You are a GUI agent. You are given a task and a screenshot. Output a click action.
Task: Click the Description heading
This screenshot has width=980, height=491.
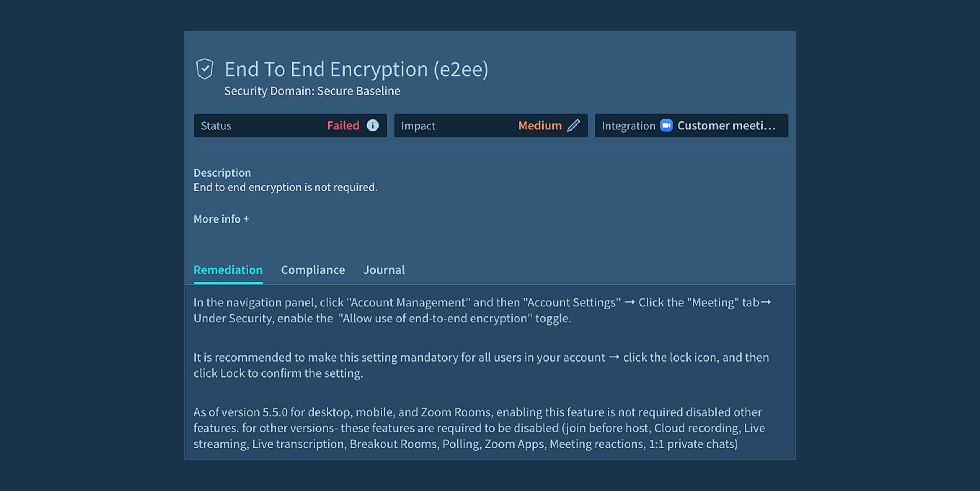(x=222, y=173)
